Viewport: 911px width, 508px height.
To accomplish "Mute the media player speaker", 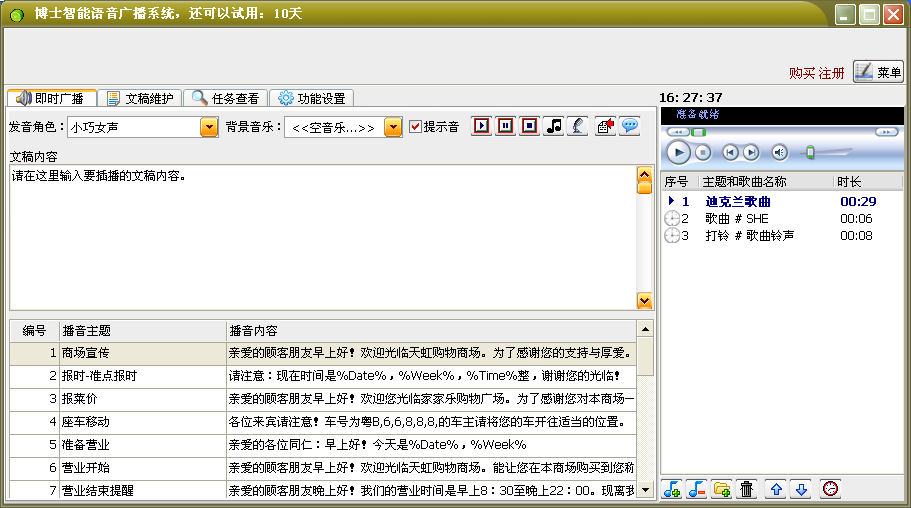I will 779,153.
